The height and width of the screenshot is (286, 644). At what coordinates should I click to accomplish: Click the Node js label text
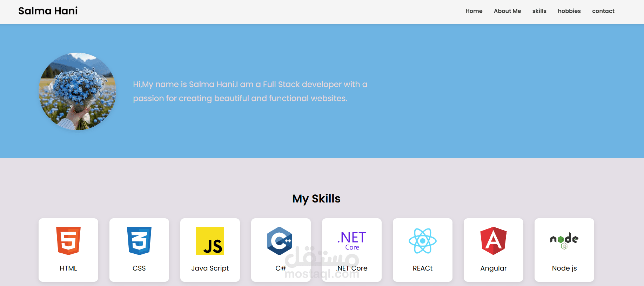coord(564,268)
